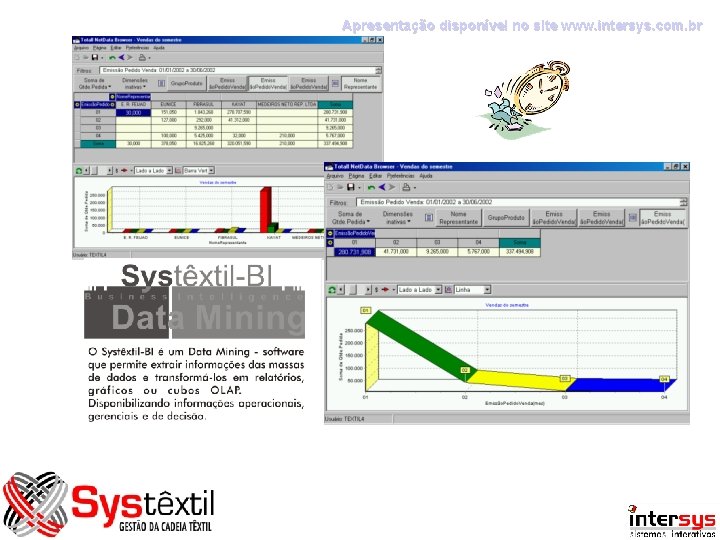Click Emissão PedidoVenda button after column icon
Viewport: 720px width, 540px height.
click(x=663, y=218)
